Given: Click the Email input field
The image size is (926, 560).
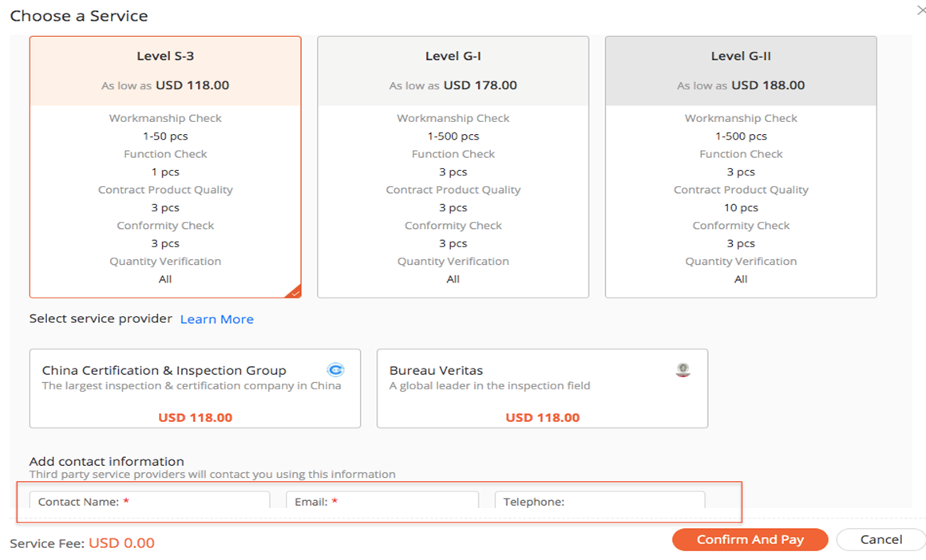Looking at the screenshot, I should coord(382,501).
